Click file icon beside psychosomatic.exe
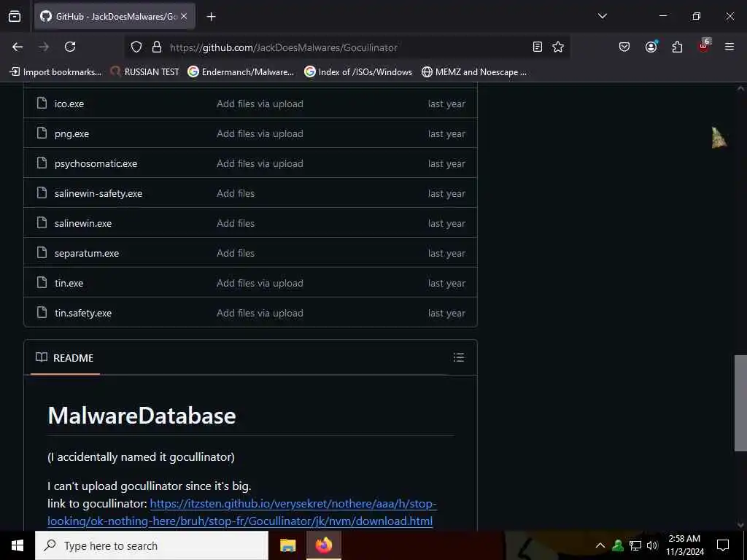Image resolution: width=747 pixels, height=560 pixels. click(42, 163)
